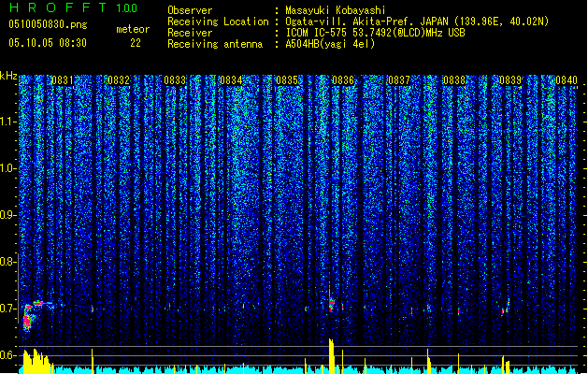Click the yellow power spike near 0832
This screenshot has width=588, height=374.
pos(93,361)
